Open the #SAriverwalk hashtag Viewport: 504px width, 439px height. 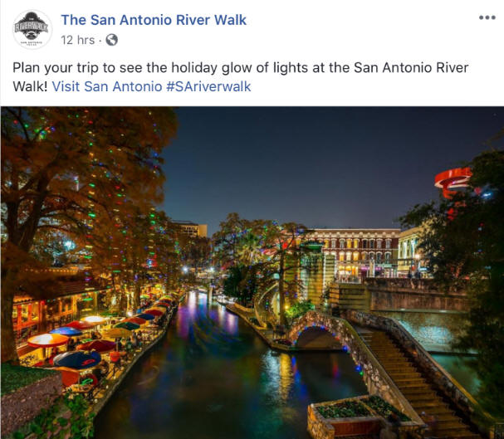(x=208, y=86)
